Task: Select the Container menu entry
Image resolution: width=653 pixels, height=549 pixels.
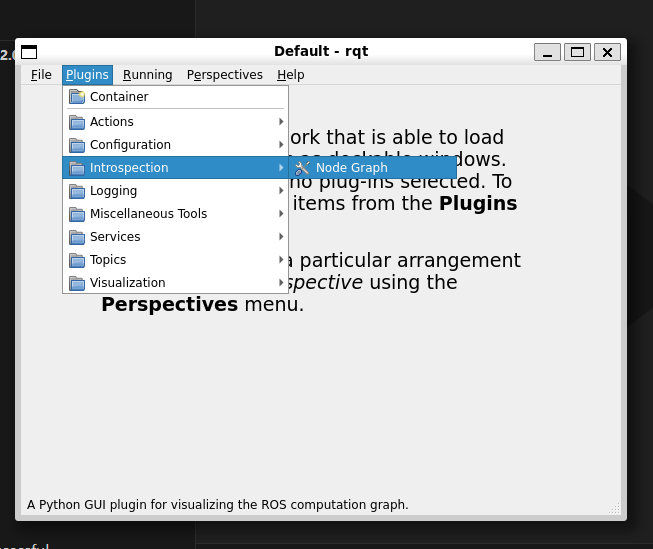Action: pos(175,97)
